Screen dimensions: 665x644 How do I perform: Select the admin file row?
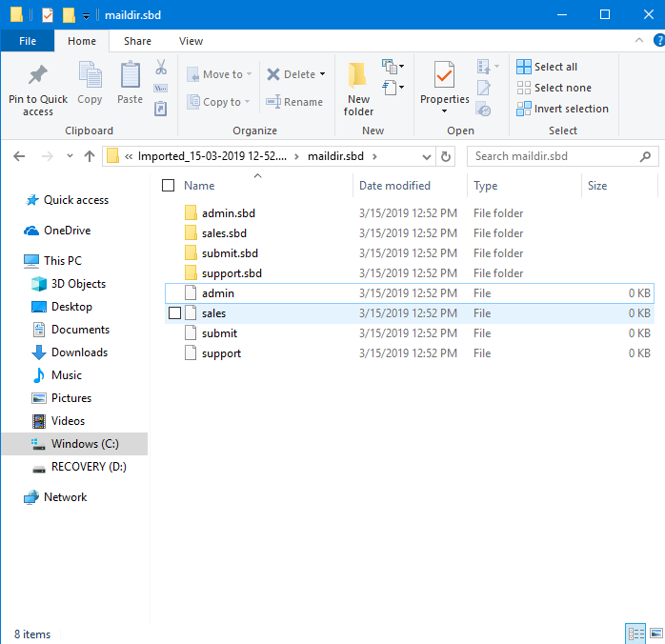click(x=410, y=293)
